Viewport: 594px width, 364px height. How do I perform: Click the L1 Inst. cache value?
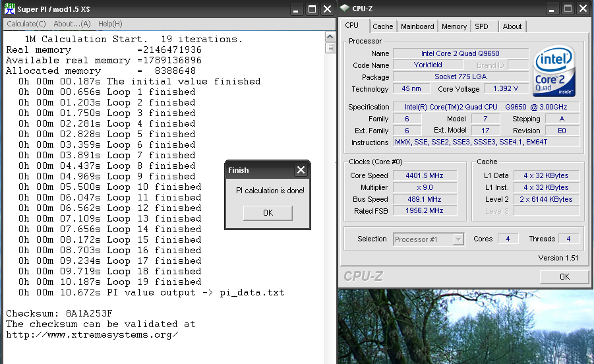point(546,187)
